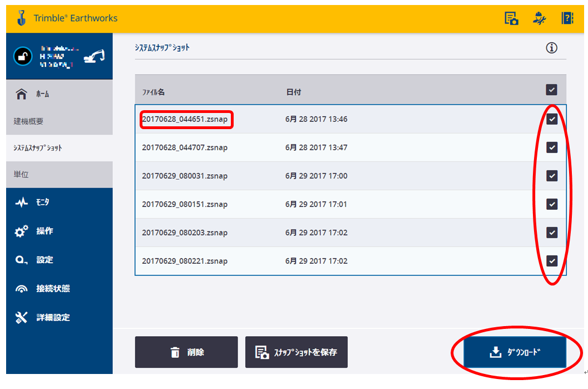Uncheck the checkbox for 20170628_044651.zsnap

[x=551, y=119]
